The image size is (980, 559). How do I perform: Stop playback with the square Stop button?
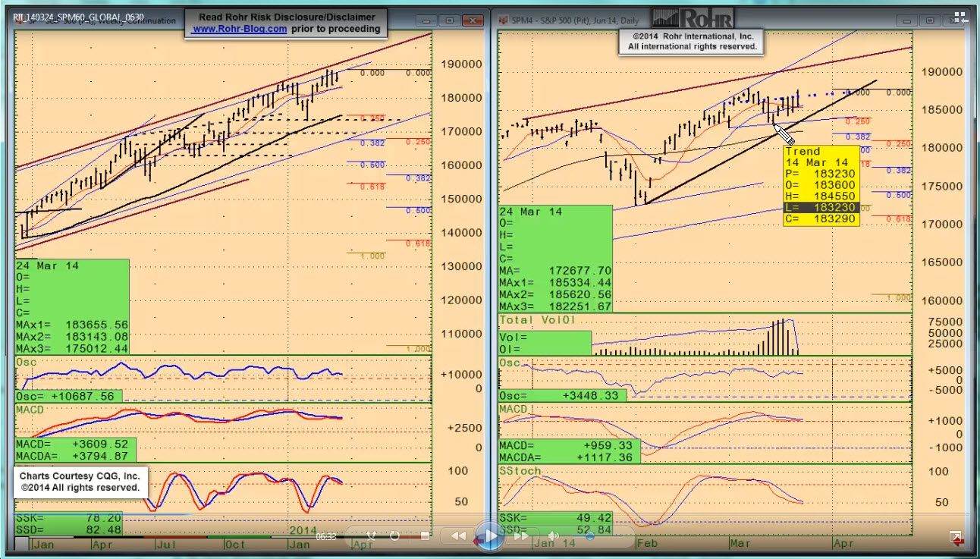click(426, 536)
